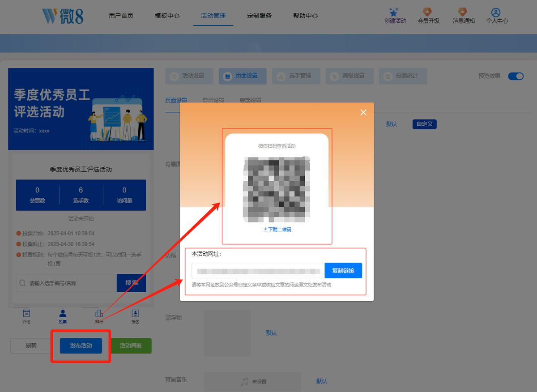Click 下载二维码 link
Screen dimensions: 537x392
pyautogui.click(x=277, y=230)
